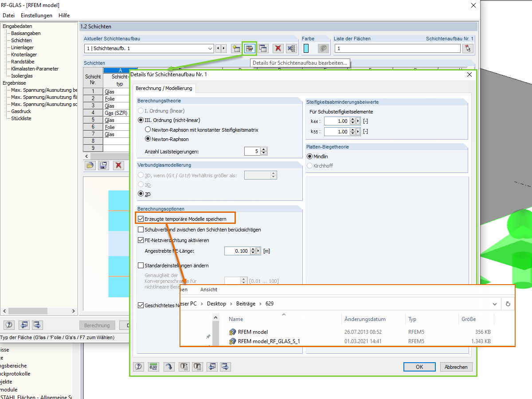Click the first copy-settings icon in Details dialog footer
532x399 pixels.
[x=184, y=367]
